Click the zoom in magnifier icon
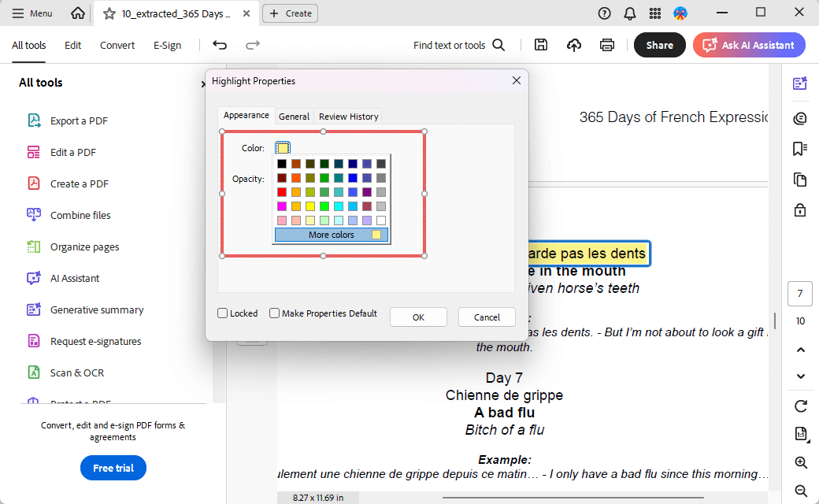Image resolution: width=819 pixels, height=504 pixels. pyautogui.click(x=801, y=463)
